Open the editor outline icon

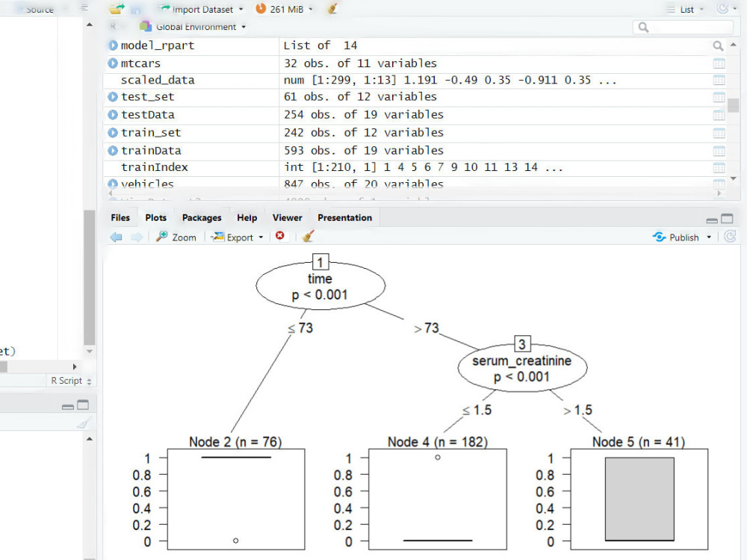click(84, 7)
